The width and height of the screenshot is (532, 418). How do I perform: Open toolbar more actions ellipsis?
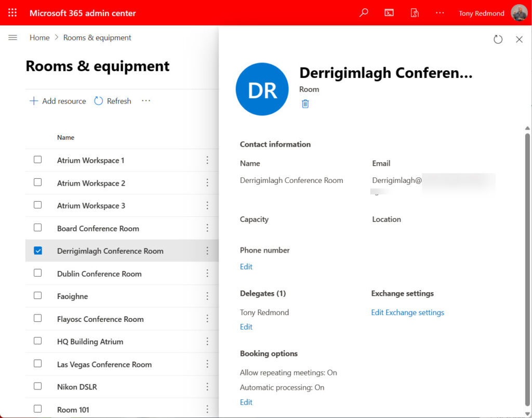pyautogui.click(x=146, y=101)
